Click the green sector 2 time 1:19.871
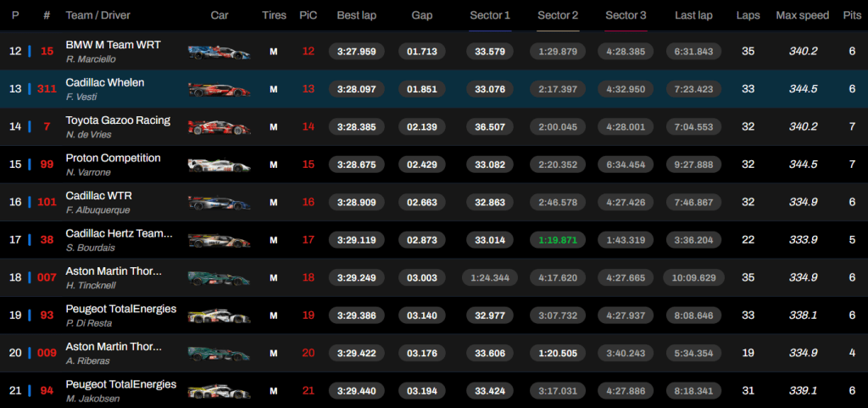868x408 pixels. pyautogui.click(x=558, y=240)
